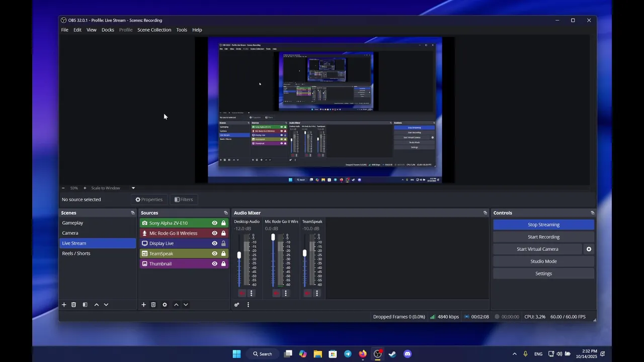Open the Scene Collection menu
644x362 pixels.
pyautogui.click(x=154, y=30)
